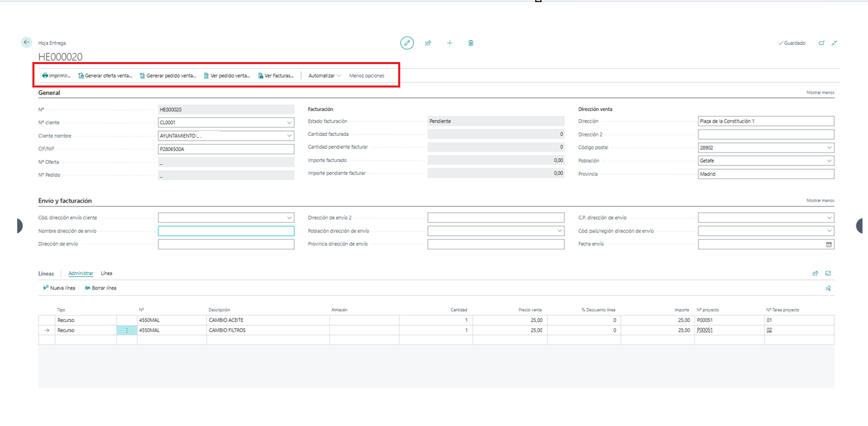
Task: Open page in new window icon
Action: tap(821, 43)
